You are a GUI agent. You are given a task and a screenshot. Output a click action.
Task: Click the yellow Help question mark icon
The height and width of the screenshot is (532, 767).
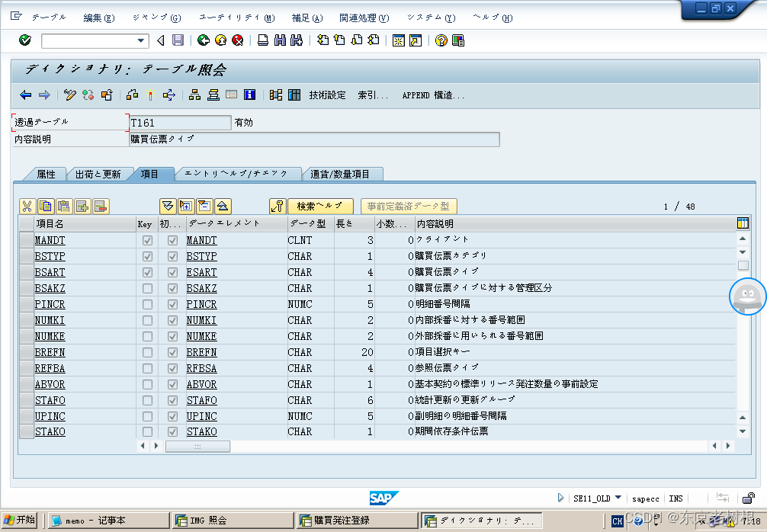point(441,40)
